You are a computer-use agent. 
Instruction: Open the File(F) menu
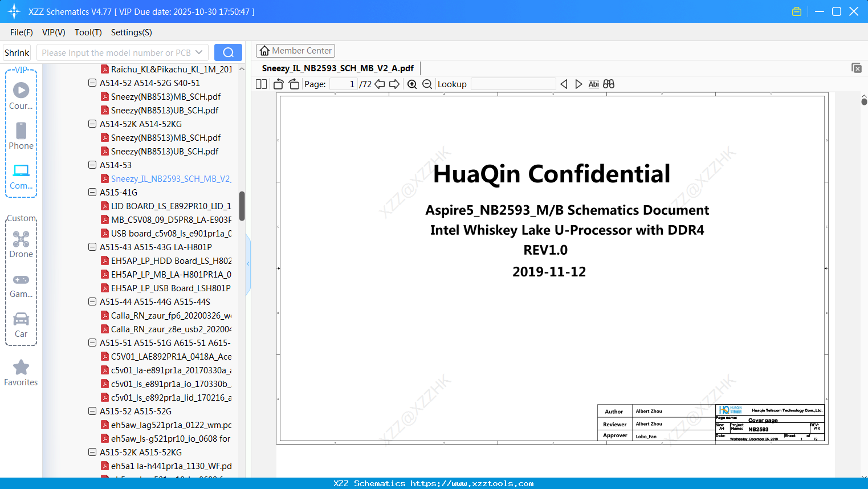(x=22, y=32)
